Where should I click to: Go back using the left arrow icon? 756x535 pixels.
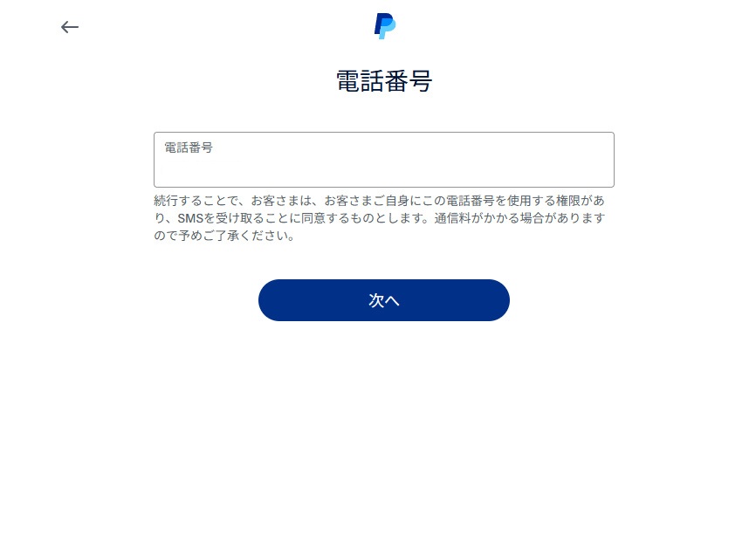coord(70,27)
